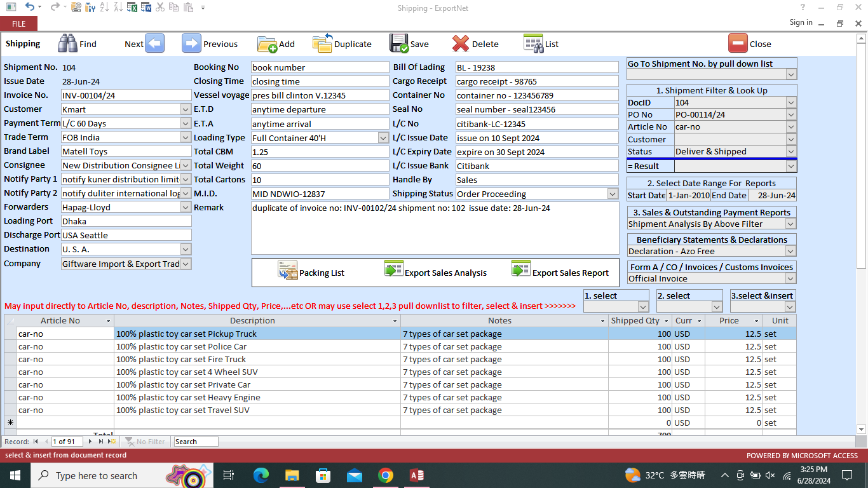The height and width of the screenshot is (488, 868).
Task: Click the Invoice No. field
Action: point(126,95)
